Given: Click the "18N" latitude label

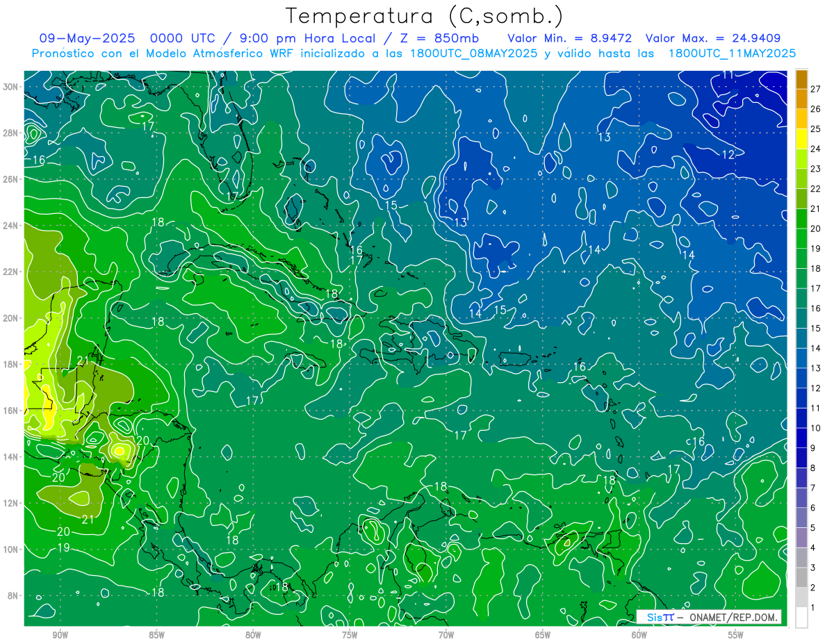Looking at the screenshot, I should 12,364.
